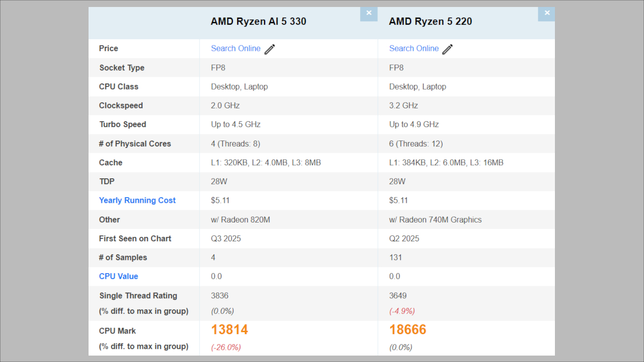Click the First Seen on Chart label

pyautogui.click(x=135, y=238)
